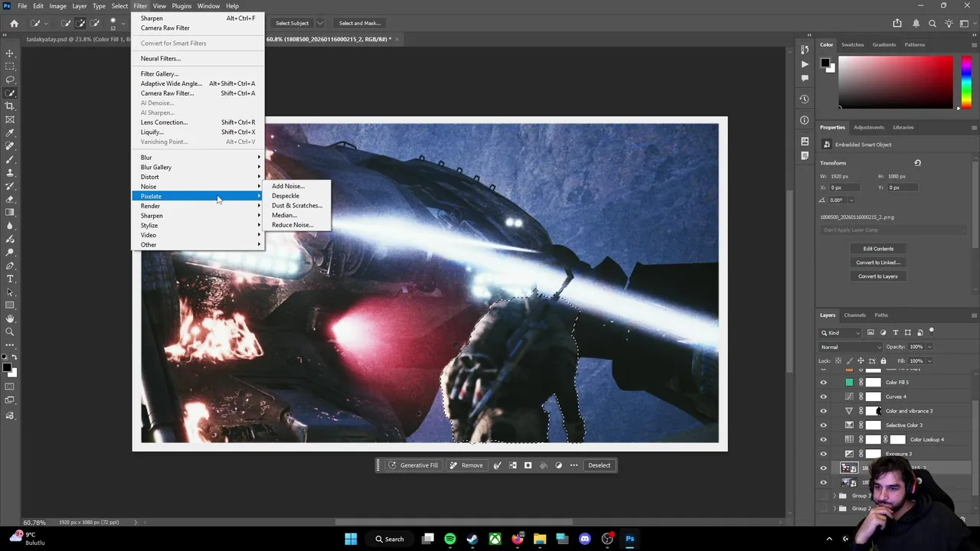Screen dimensions: 980x551
Task: Select the Zoom tool
Action: [10, 331]
